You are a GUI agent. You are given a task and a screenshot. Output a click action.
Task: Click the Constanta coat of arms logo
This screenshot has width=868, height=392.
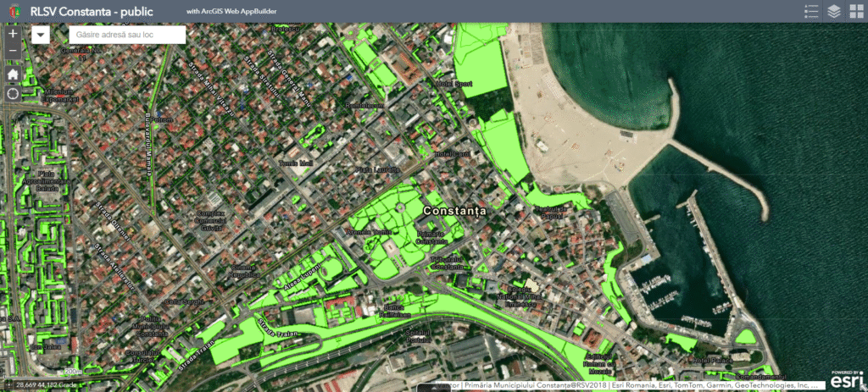(11, 12)
